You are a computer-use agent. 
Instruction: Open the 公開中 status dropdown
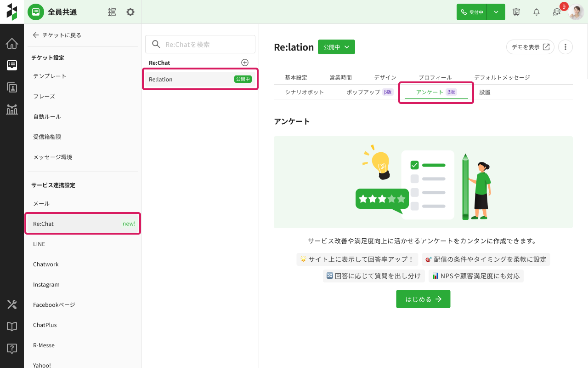click(336, 47)
